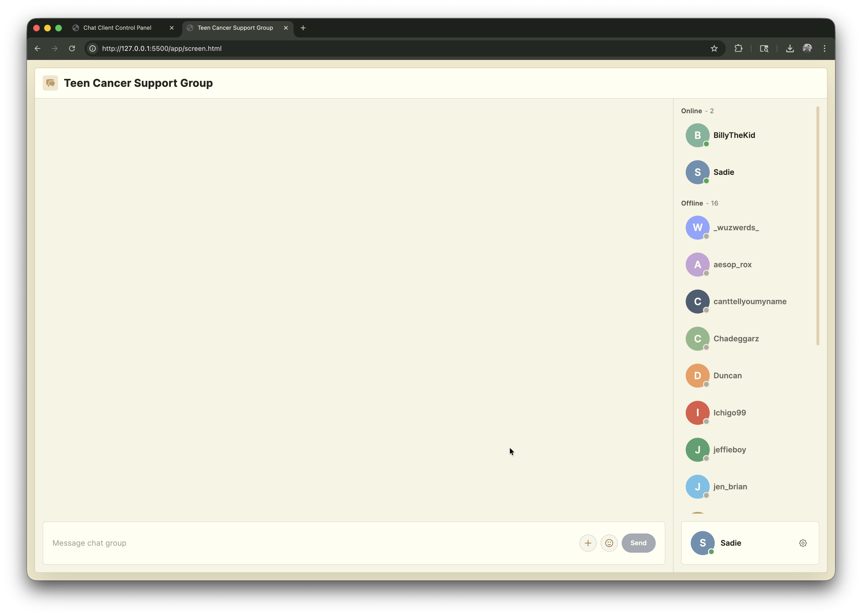The width and height of the screenshot is (862, 616).
Task: Navigate back with the back arrow
Action: pos(37,48)
